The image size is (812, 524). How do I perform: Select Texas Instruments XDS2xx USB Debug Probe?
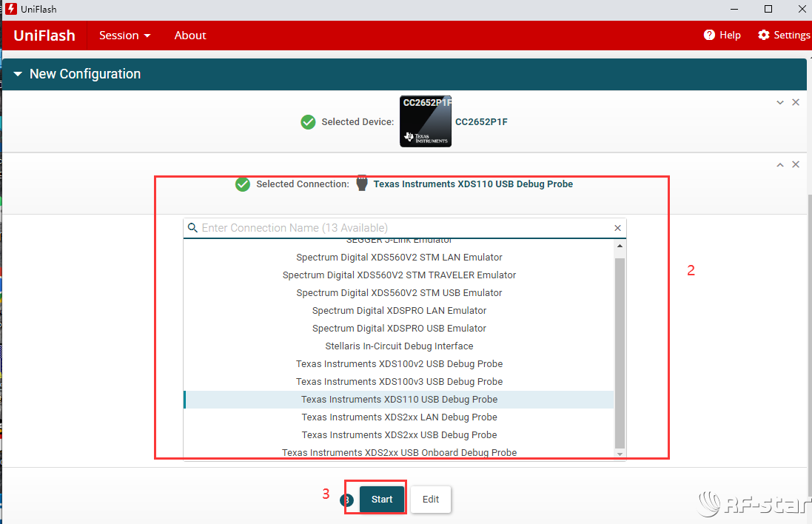399,435
